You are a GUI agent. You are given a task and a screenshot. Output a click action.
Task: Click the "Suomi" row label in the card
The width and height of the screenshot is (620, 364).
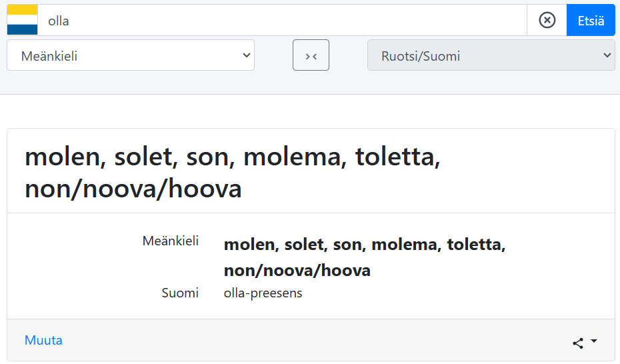tap(180, 293)
